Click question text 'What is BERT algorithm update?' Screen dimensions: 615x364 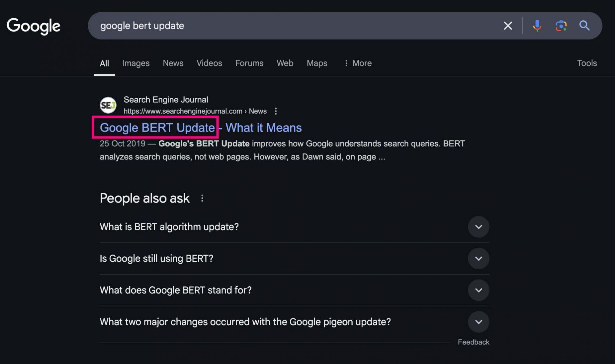click(x=169, y=227)
